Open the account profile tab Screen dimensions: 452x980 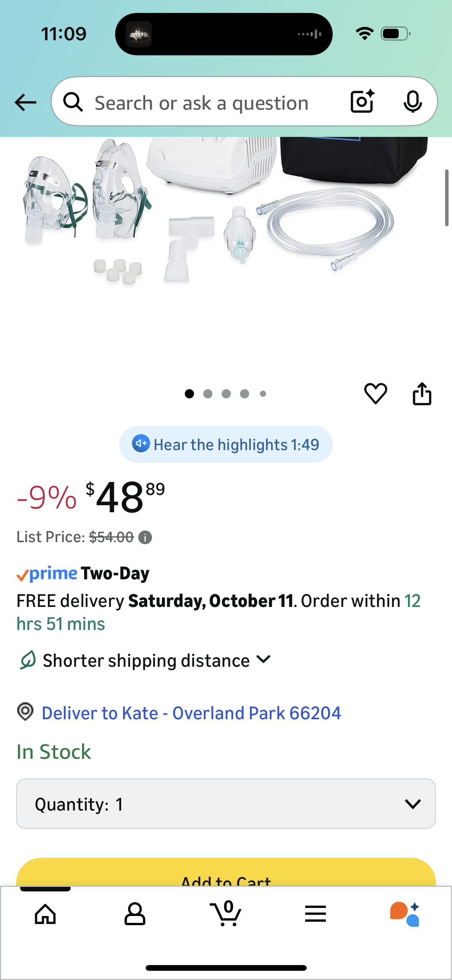pyautogui.click(x=135, y=914)
